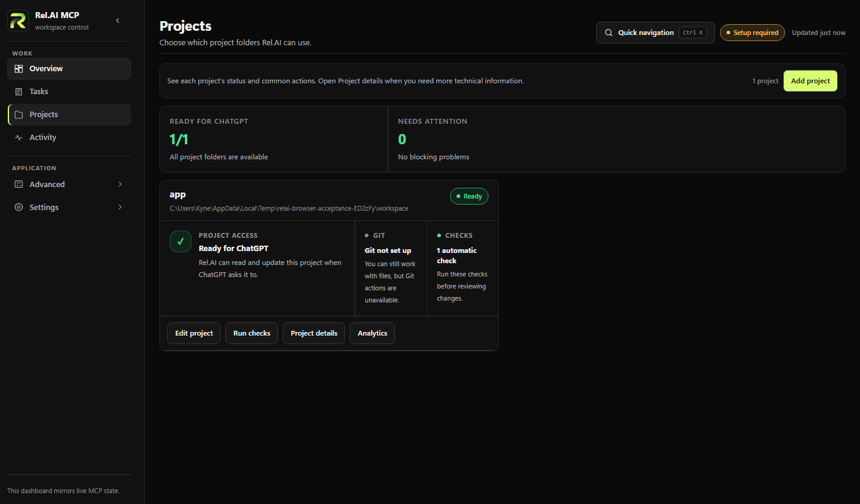Click the Activity pulse icon
This screenshot has height=504, width=860.
click(19, 138)
